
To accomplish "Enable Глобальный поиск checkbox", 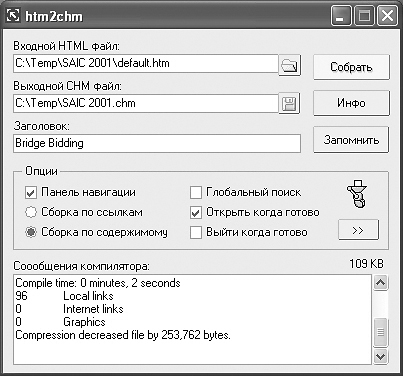I will point(196,193).
